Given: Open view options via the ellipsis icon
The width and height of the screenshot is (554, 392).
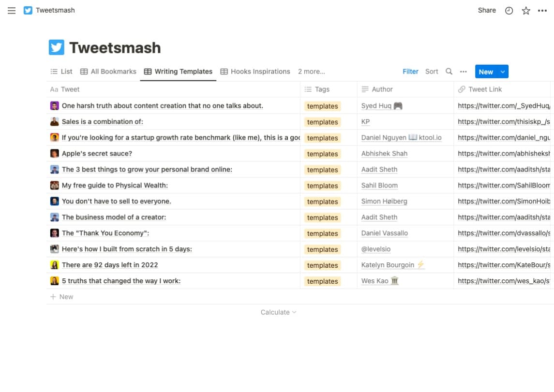Looking at the screenshot, I should [463, 71].
